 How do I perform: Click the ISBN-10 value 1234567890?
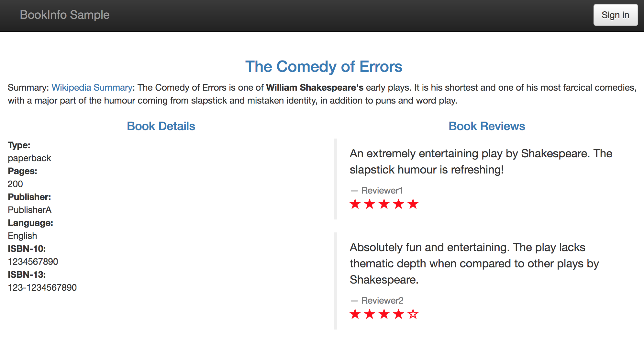pos(33,262)
